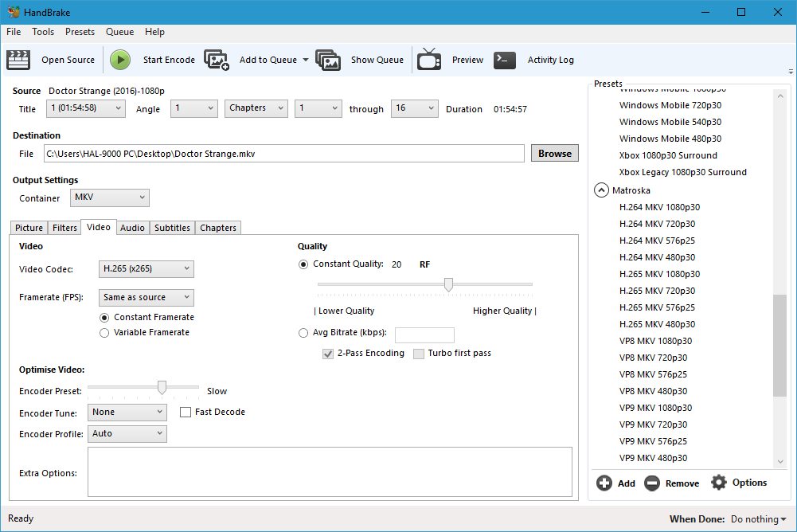Viewport: 797px width, 532px height.
Task: Open the Activity Log terminal icon
Action: point(505,60)
